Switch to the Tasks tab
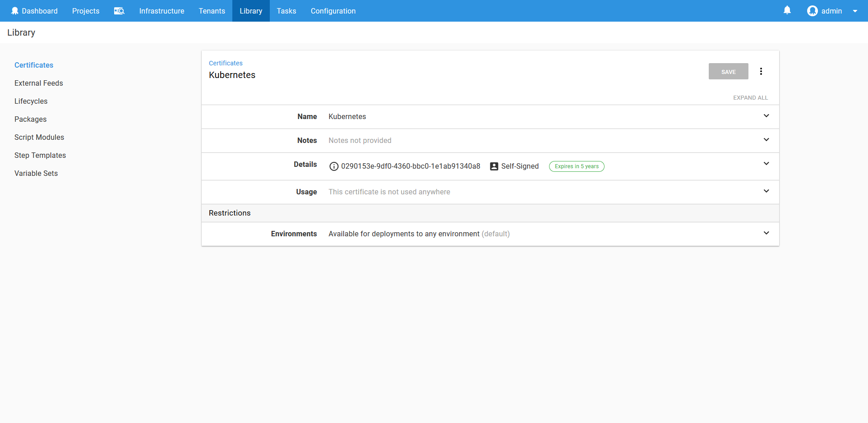This screenshot has height=423, width=868. pyautogui.click(x=286, y=11)
